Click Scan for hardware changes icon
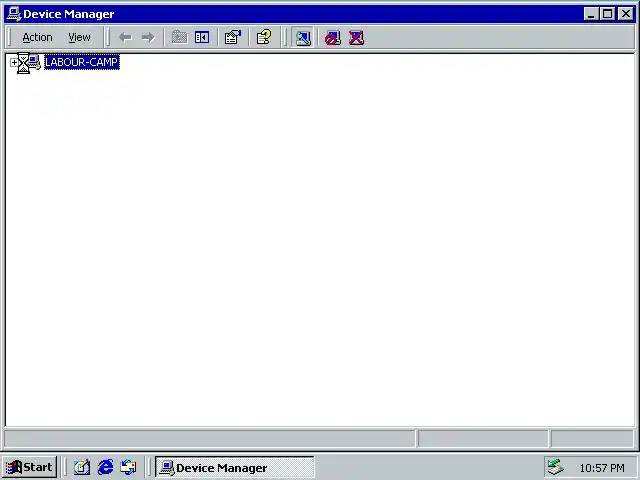The width and height of the screenshot is (640, 480). [x=303, y=38]
